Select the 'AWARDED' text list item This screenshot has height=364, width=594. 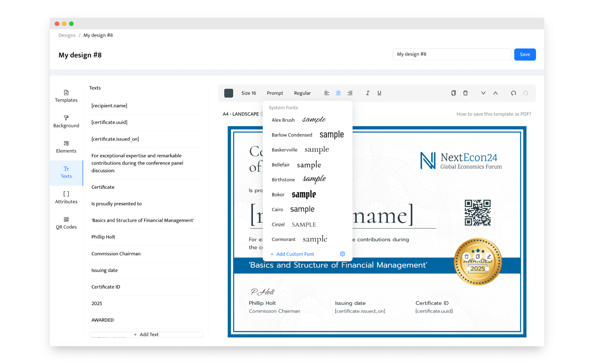[146, 320]
